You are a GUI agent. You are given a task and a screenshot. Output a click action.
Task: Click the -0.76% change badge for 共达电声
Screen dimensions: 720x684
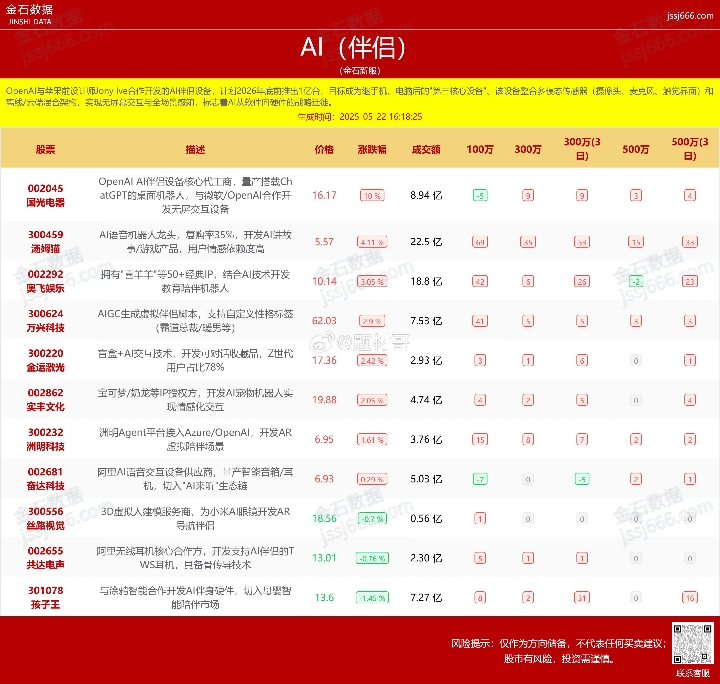point(372,558)
